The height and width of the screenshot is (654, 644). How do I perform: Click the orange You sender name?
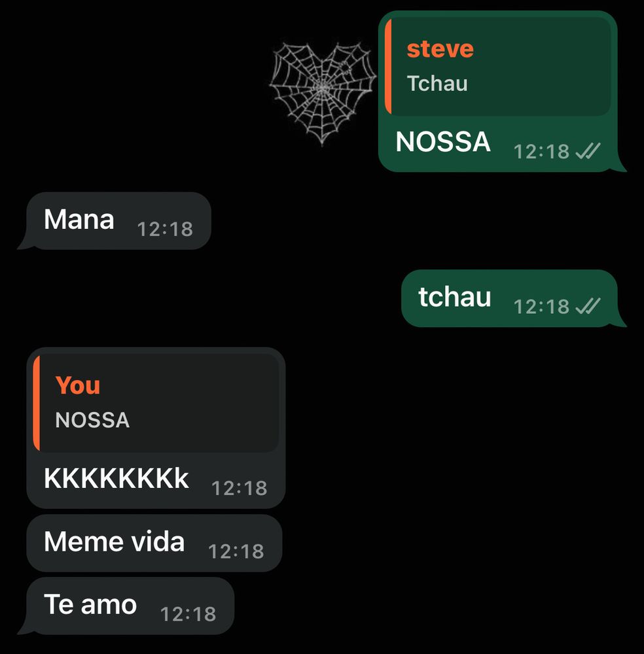[x=78, y=385]
